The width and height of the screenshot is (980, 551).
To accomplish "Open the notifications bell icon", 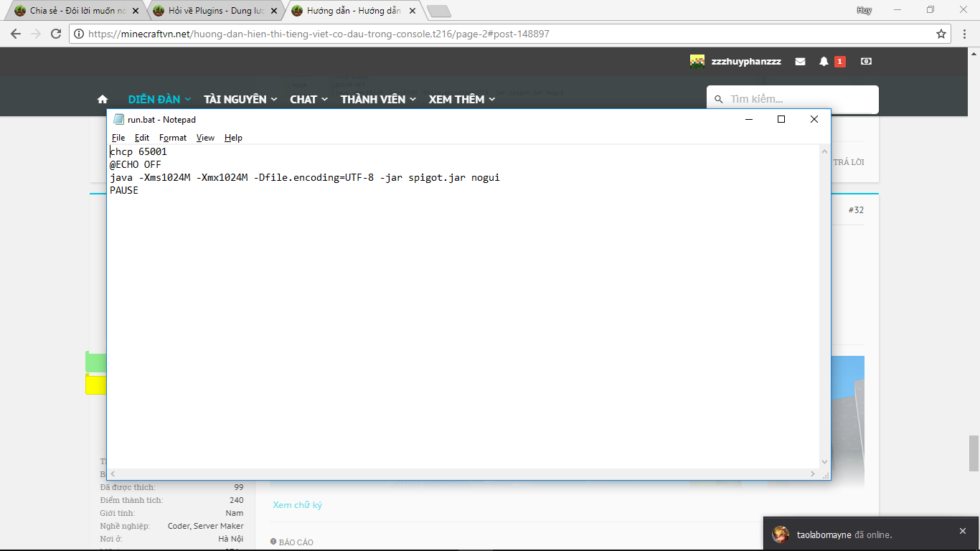I will click(824, 62).
